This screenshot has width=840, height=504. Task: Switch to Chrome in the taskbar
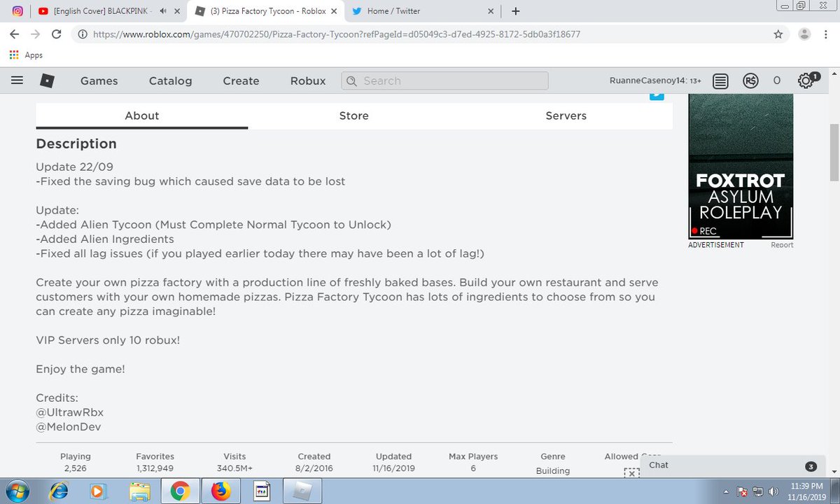[180, 491]
